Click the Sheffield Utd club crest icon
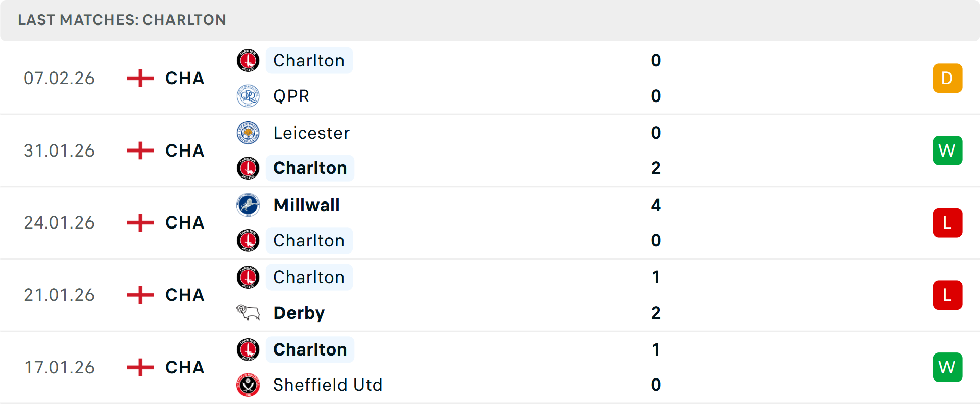The height and width of the screenshot is (404, 980). (x=248, y=385)
